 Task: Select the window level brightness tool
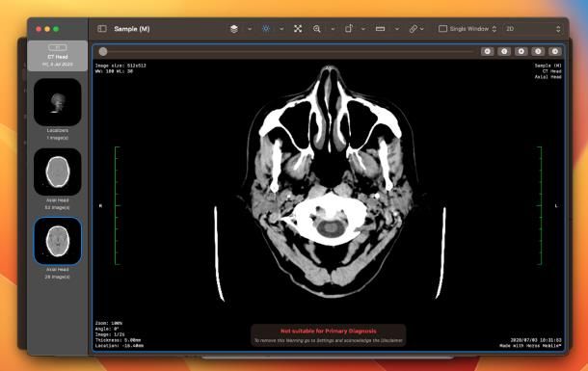pyautogui.click(x=266, y=29)
